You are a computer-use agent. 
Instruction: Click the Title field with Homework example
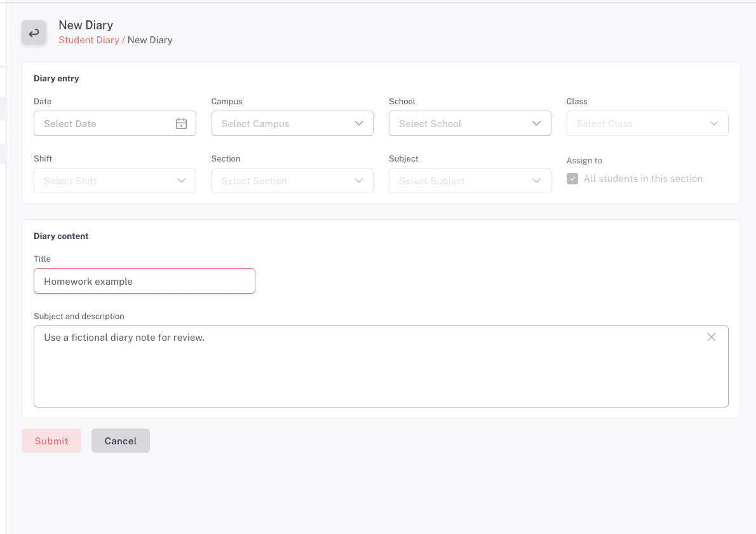click(x=144, y=281)
